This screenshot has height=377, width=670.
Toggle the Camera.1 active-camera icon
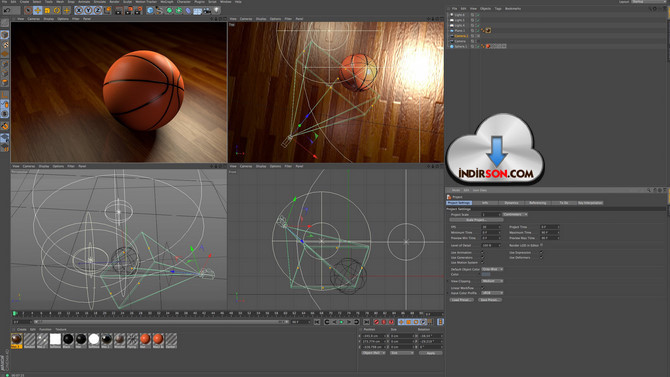[478, 36]
